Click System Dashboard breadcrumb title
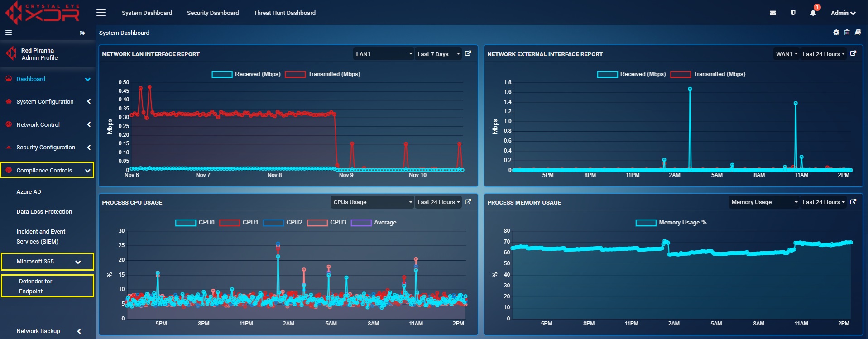Viewport: 868px width, 339px height. [124, 33]
